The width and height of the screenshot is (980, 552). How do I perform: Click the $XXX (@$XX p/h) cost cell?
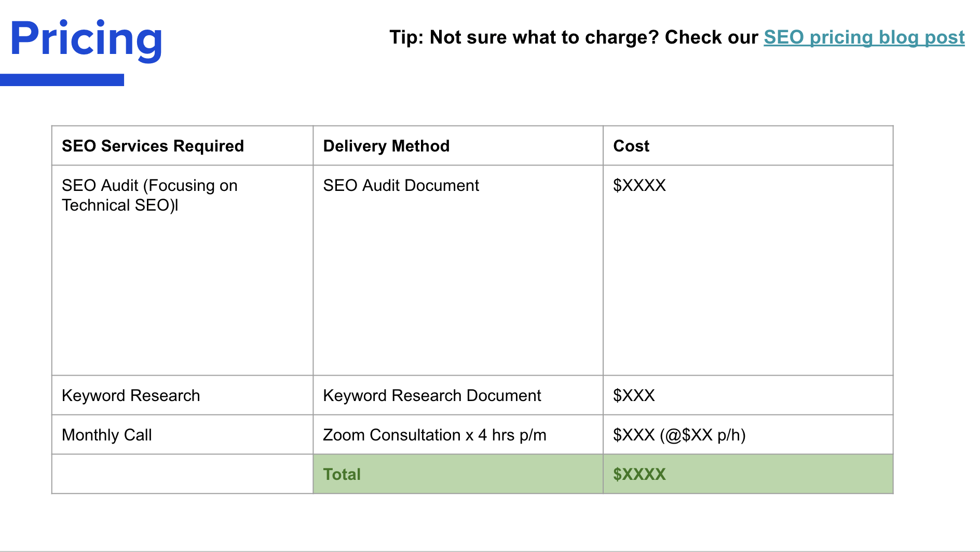(679, 435)
